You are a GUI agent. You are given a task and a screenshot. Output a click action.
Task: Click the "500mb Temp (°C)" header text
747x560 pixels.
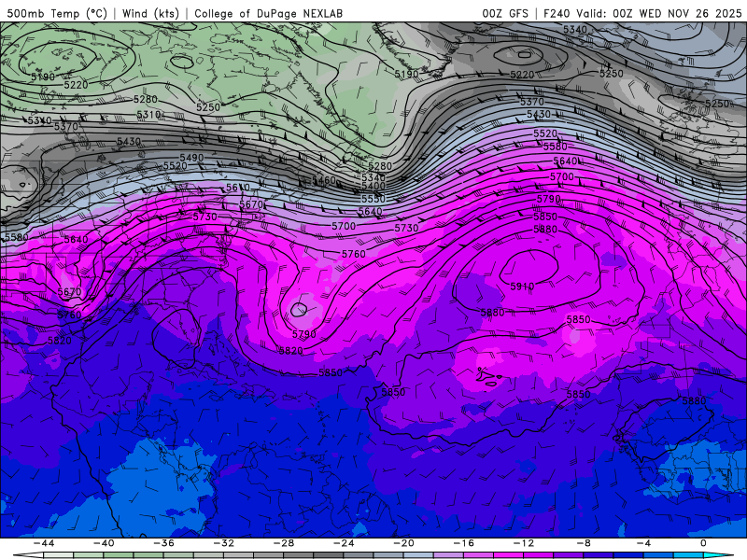57,13
